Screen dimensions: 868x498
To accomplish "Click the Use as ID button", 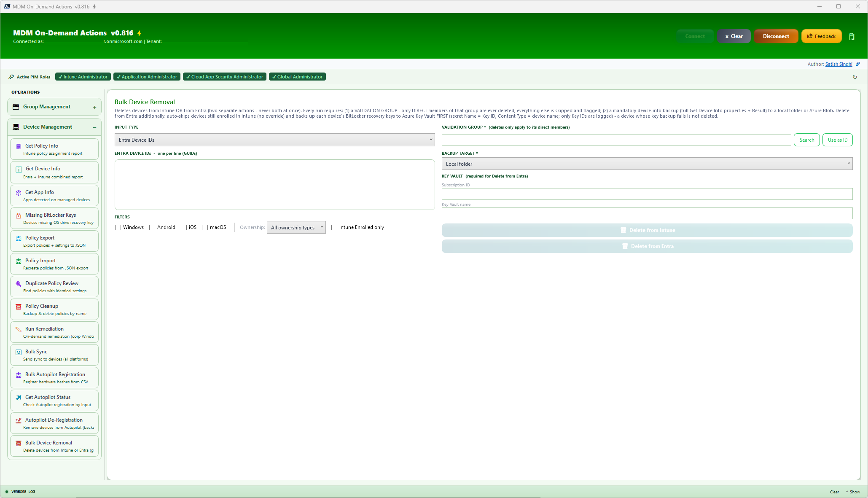I will click(x=838, y=140).
